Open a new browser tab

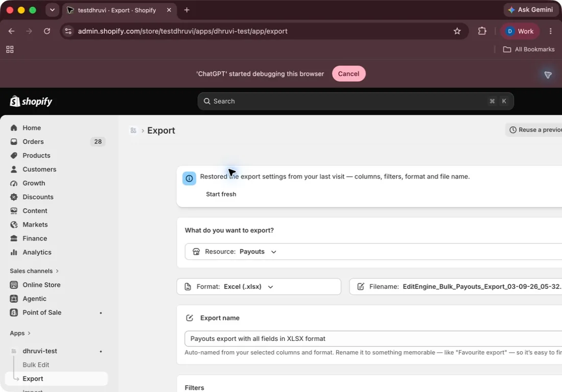[x=186, y=10]
